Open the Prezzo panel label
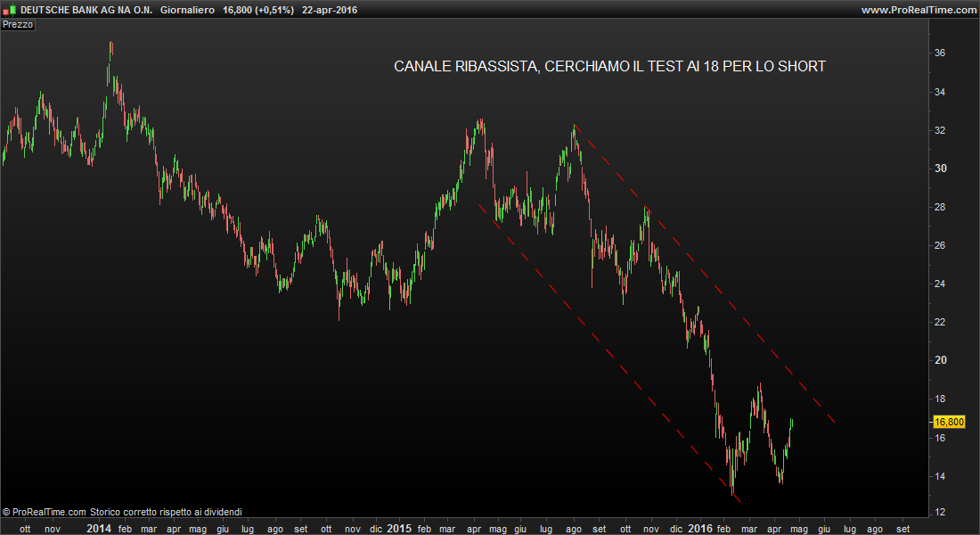Viewport: 980px width, 535px height. tap(18, 24)
